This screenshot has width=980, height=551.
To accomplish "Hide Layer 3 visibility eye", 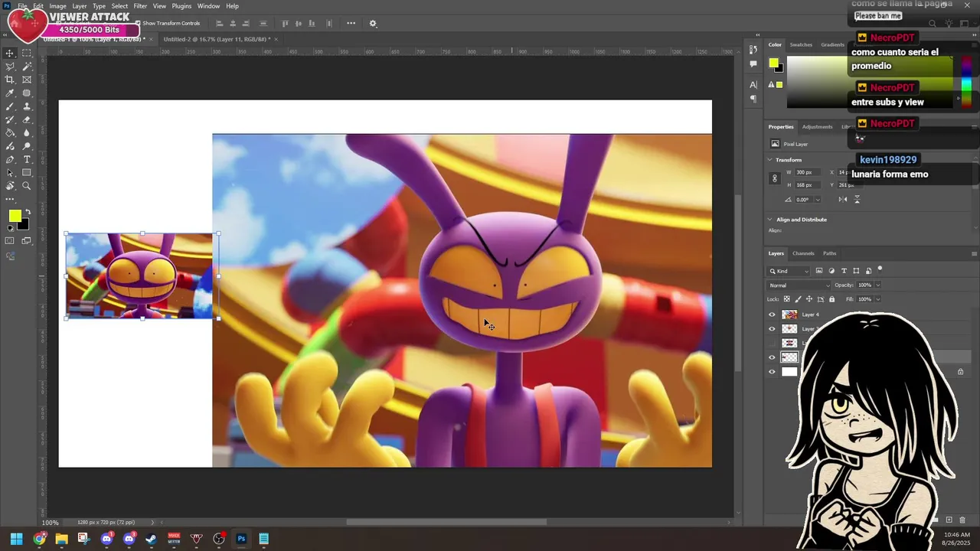I will [x=772, y=329].
